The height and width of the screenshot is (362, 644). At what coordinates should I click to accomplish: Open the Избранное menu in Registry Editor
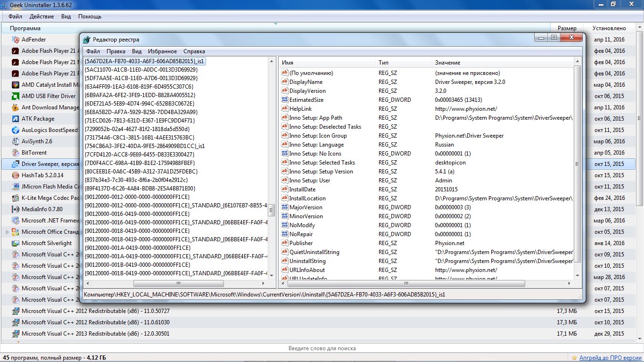point(162,51)
